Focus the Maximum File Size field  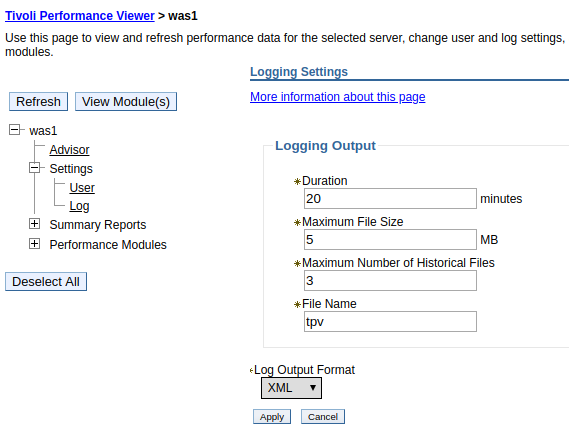click(390, 239)
